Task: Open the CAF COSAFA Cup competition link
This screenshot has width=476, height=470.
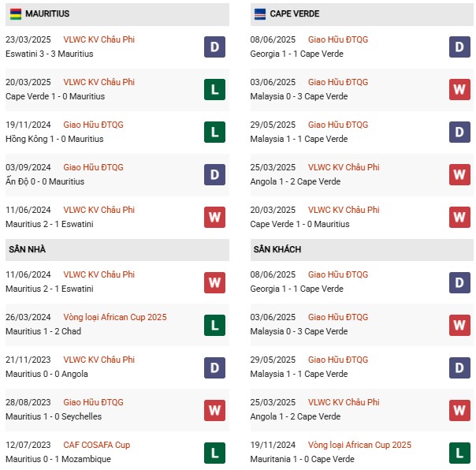Action: pyautogui.click(x=97, y=445)
